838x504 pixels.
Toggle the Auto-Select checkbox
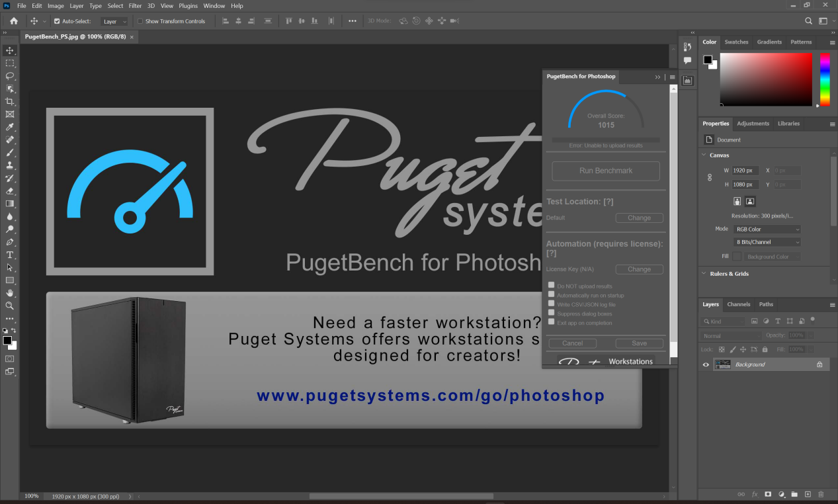tap(57, 21)
